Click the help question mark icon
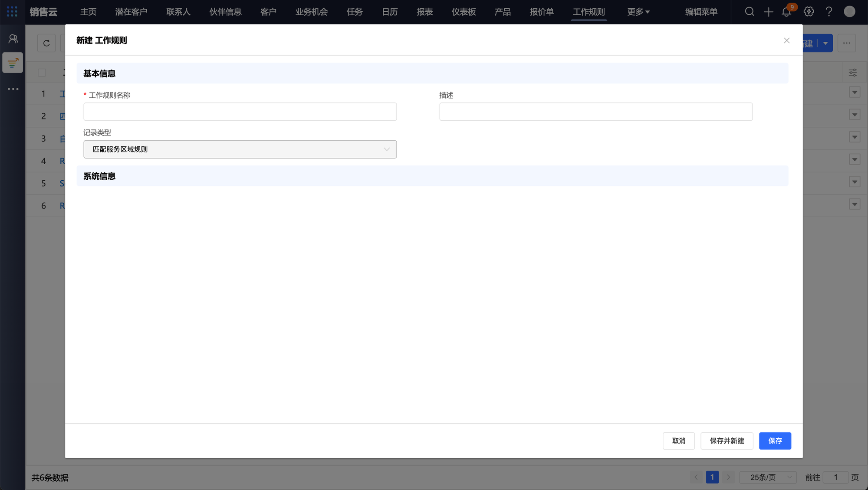The width and height of the screenshot is (868, 490). point(829,12)
